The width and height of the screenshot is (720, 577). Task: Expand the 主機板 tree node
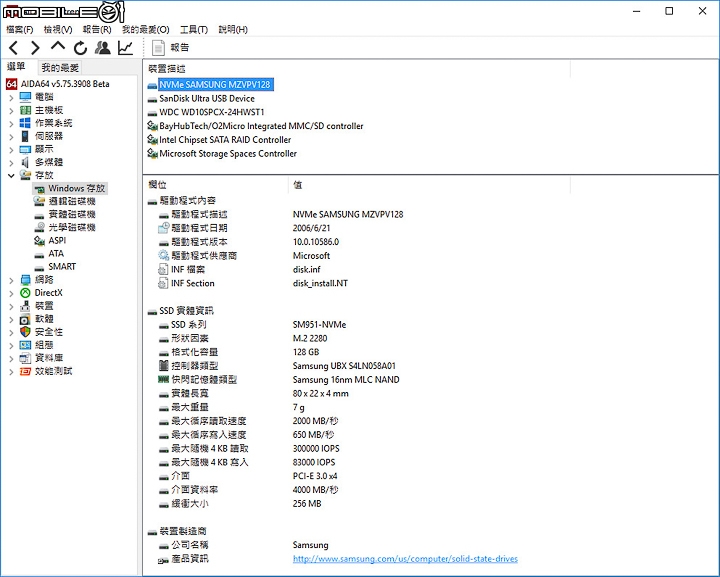11,110
